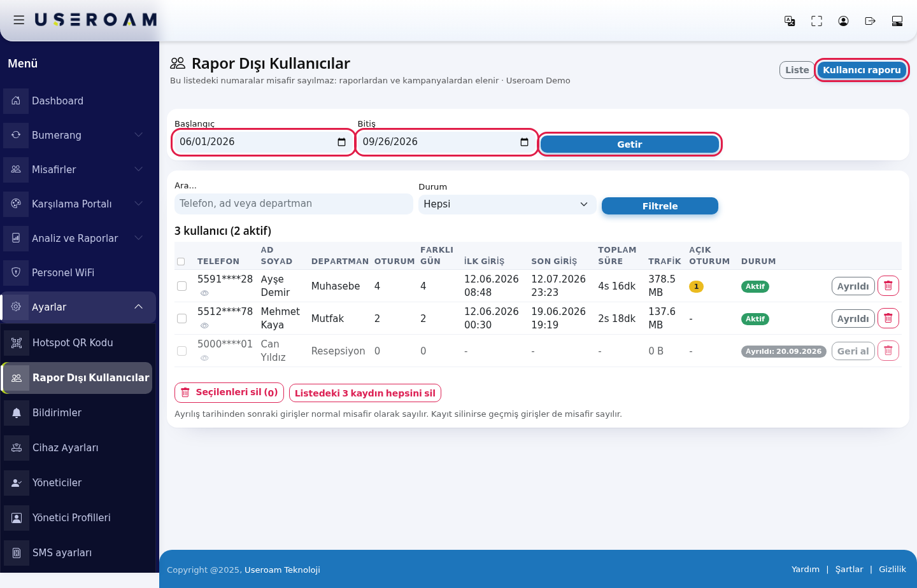
Task: Open Hotspot QR Kodu settings
Action: [x=76, y=343]
